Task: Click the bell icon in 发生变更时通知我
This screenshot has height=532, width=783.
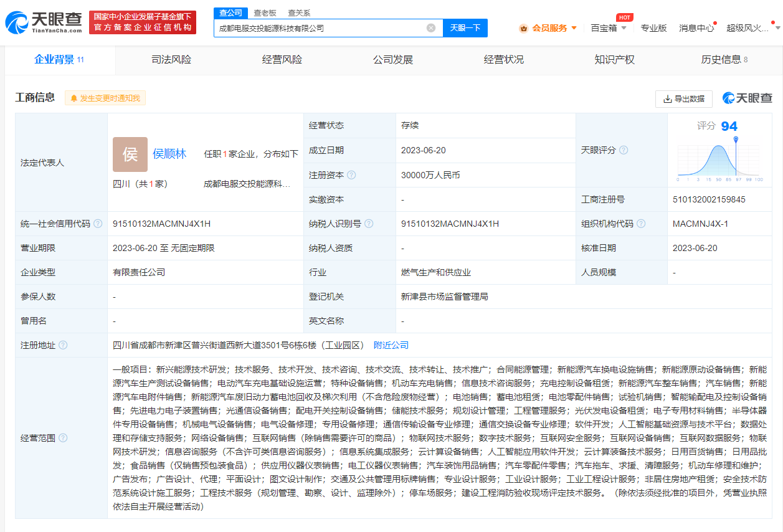Action: [x=74, y=98]
